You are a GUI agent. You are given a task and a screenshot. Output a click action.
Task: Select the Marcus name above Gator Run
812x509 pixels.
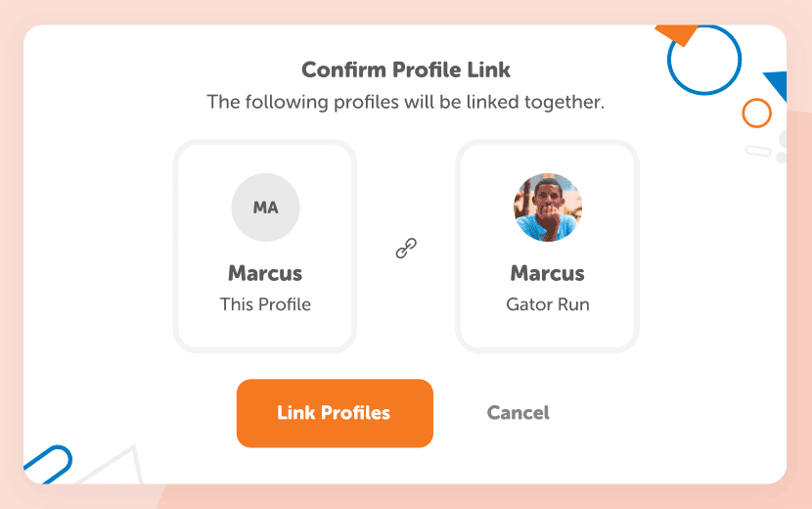(x=548, y=273)
